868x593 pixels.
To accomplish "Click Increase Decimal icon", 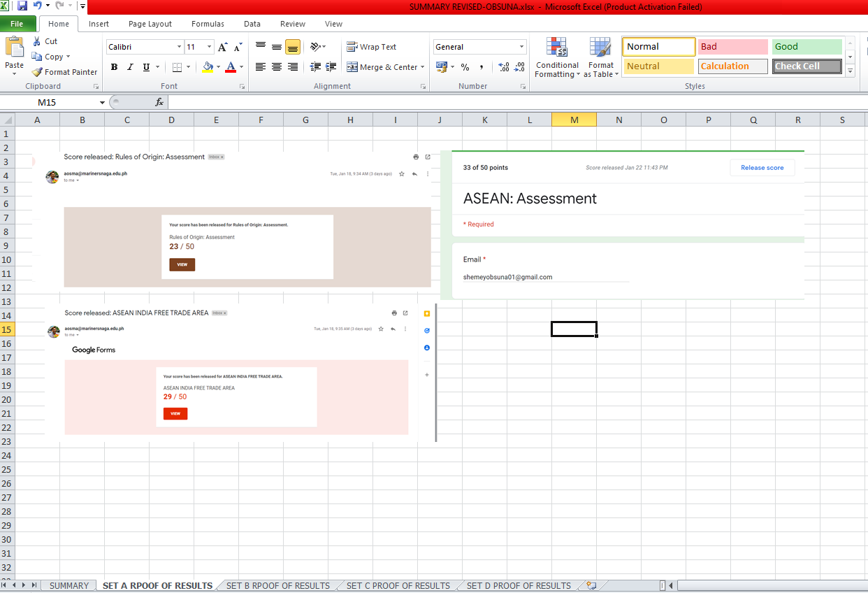I will (504, 67).
